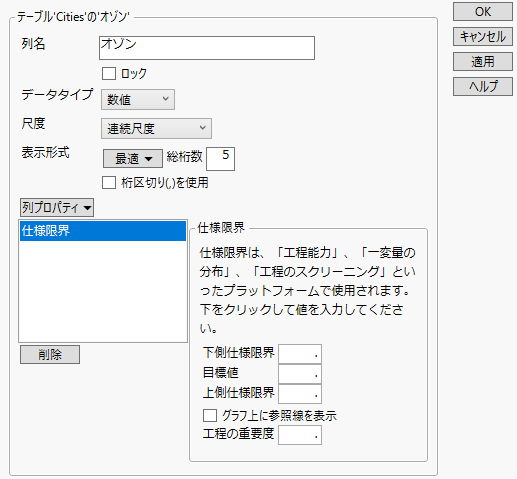The height and width of the screenshot is (479, 517).
Task: Enable グラフ上に参照線を表示 checkbox
Action: [x=210, y=416]
